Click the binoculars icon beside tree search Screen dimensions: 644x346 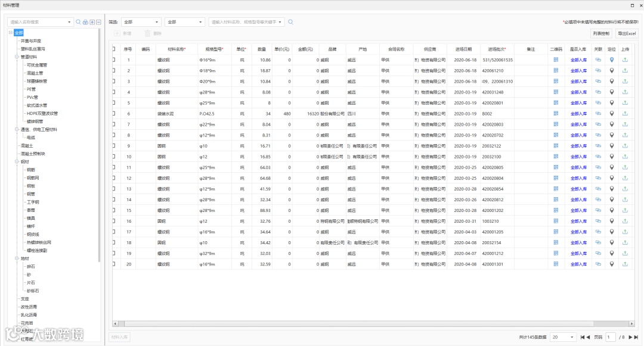pos(85,22)
